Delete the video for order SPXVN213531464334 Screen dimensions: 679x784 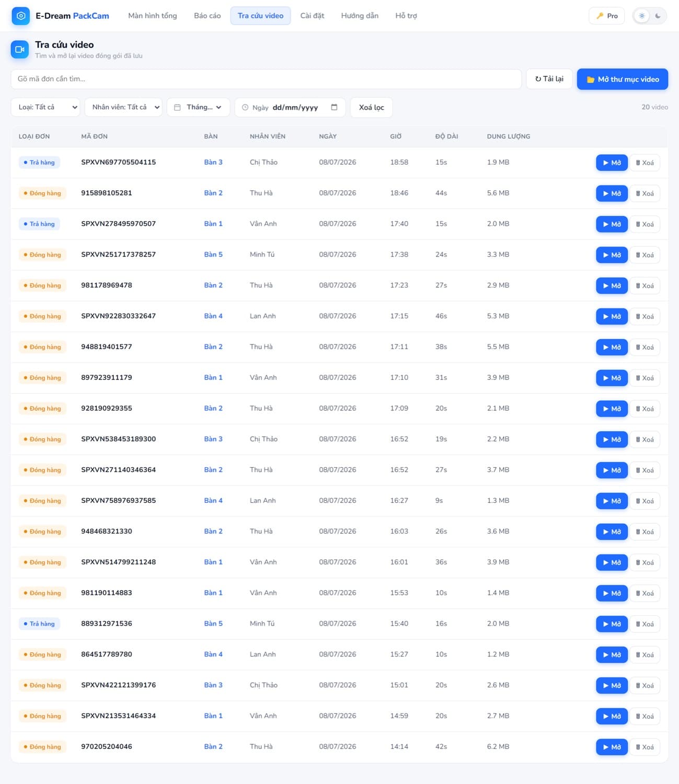click(x=645, y=716)
